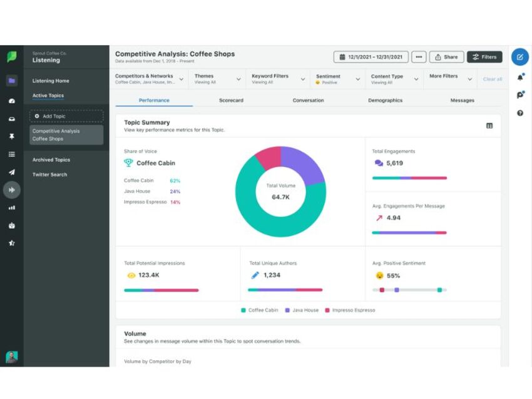The image size is (532, 399).
Task: Click the eye icon beside 123.4K
Action: coord(131,275)
